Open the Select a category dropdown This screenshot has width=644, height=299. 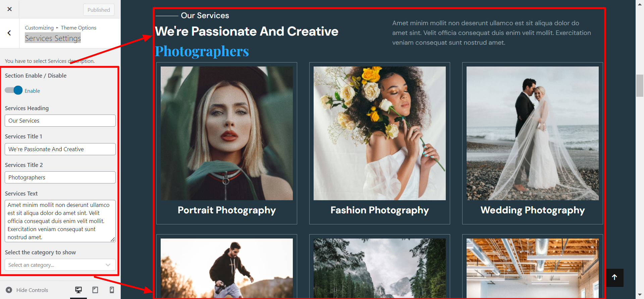60,265
